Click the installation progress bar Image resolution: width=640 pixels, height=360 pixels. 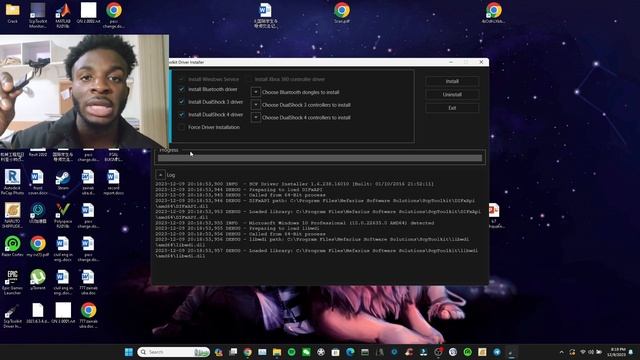click(x=320, y=158)
